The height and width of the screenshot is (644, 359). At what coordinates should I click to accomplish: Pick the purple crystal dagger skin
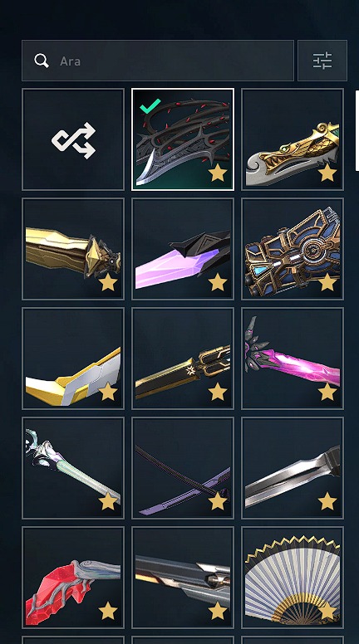[x=183, y=249]
